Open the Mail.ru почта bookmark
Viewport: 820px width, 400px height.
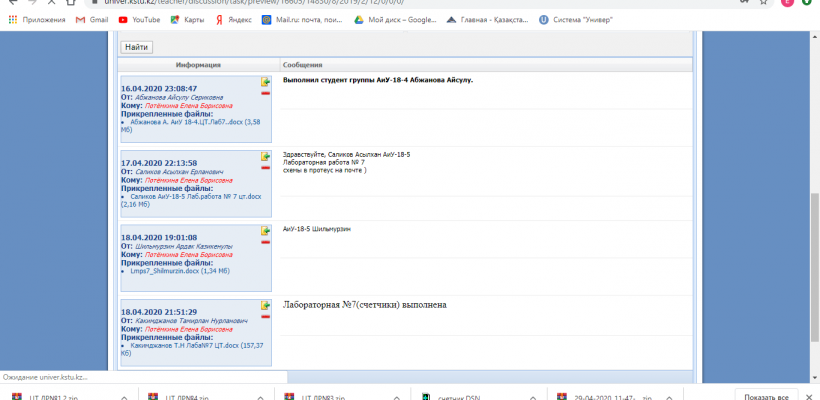pyautogui.click(x=302, y=20)
